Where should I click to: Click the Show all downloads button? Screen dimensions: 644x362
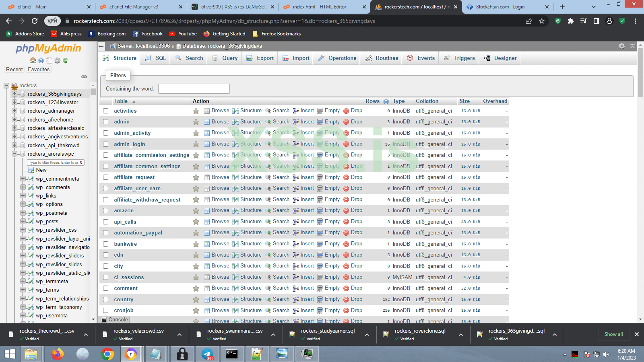tap(613, 334)
